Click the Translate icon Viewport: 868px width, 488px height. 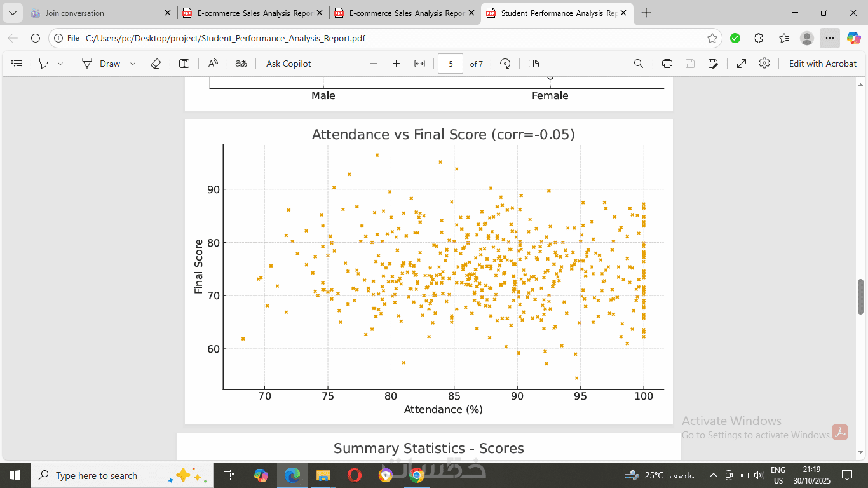pos(241,64)
